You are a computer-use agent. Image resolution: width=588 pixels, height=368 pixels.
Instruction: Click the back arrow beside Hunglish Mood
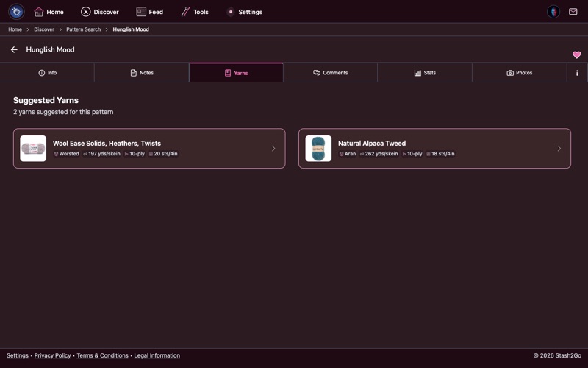[14, 50]
